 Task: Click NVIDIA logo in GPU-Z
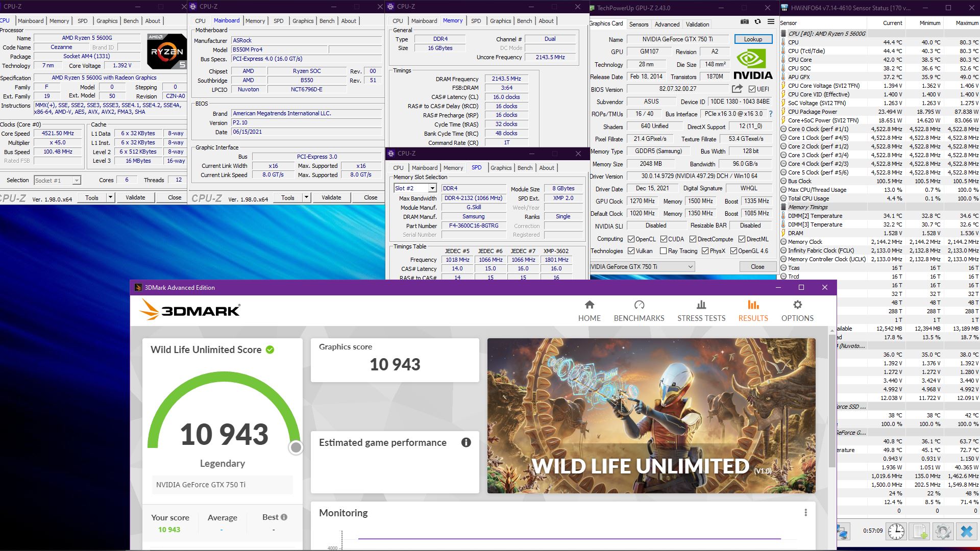coord(753,64)
